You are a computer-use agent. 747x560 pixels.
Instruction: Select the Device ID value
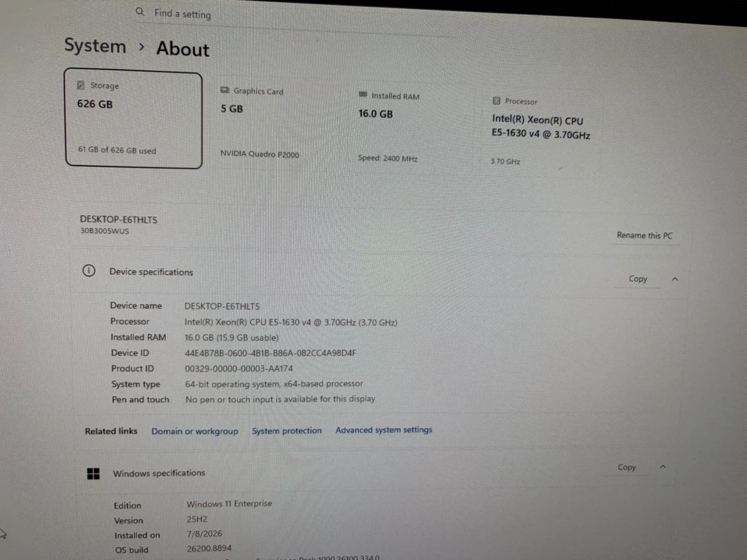(x=270, y=353)
